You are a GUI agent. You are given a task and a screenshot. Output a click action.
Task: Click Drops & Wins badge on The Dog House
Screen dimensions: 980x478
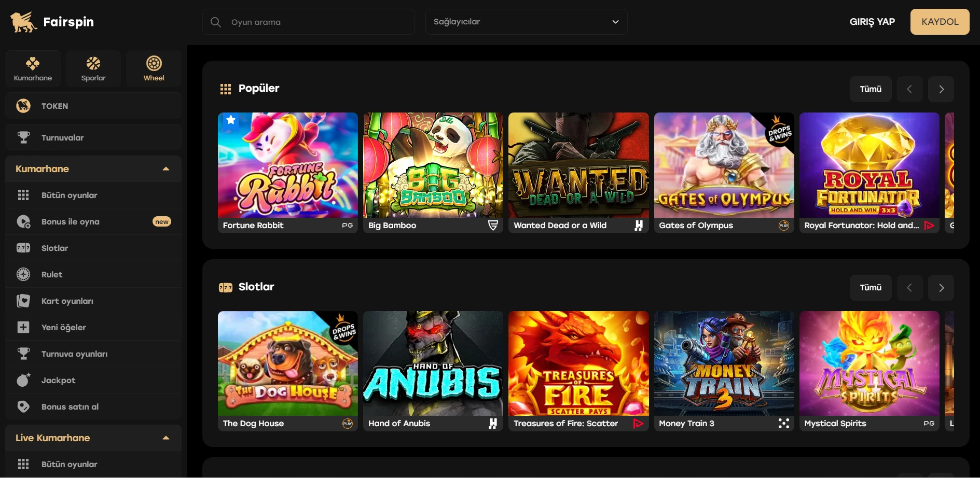pos(344,330)
